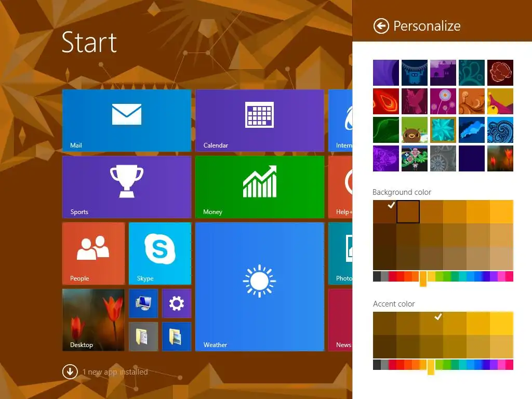Set accent hue strip to blue
Viewport: 532px width, 399px height.
pyautogui.click(x=478, y=364)
